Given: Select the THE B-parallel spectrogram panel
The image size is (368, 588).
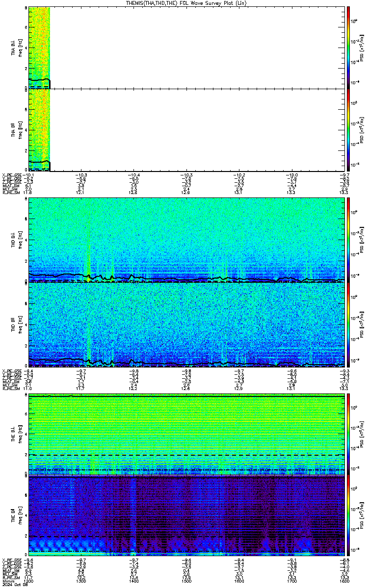Looking at the screenshot, I should (185, 515).
